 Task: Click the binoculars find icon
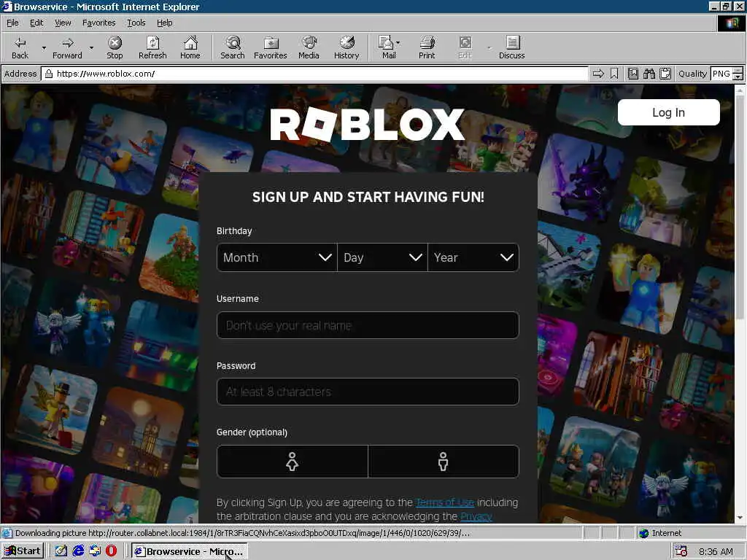coord(649,74)
